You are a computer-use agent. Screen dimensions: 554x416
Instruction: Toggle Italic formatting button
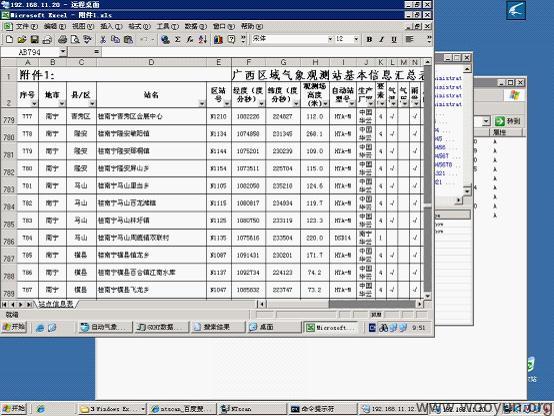tap(382, 39)
